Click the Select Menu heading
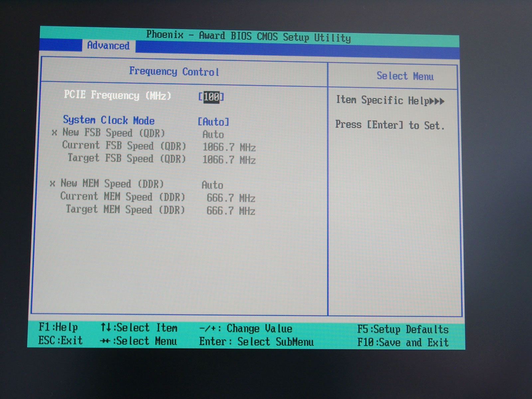 tap(405, 76)
